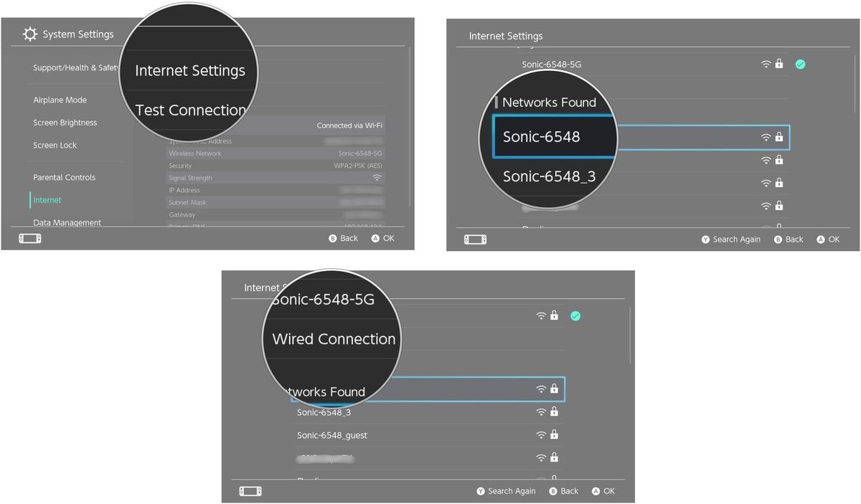
Task: Click the Signal Strength indicator bar
Action: pyautogui.click(x=377, y=177)
